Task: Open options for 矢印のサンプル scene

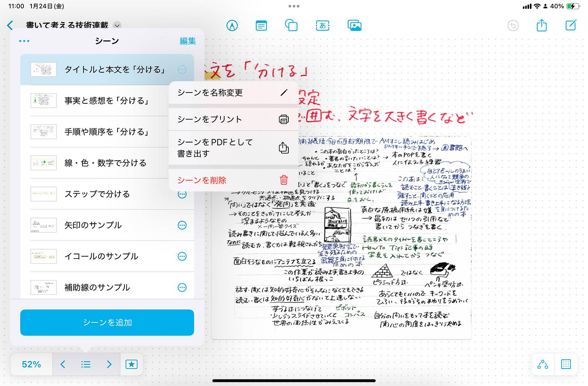Action: (x=182, y=225)
